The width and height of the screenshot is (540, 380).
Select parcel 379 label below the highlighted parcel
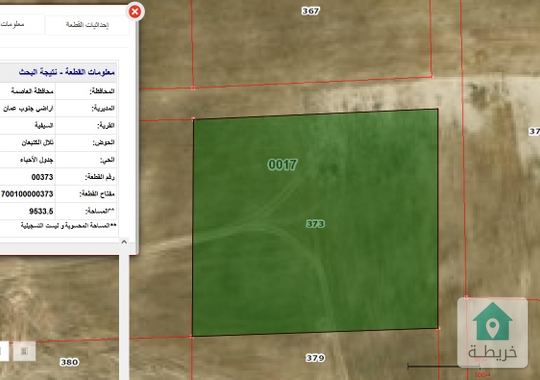tap(315, 358)
